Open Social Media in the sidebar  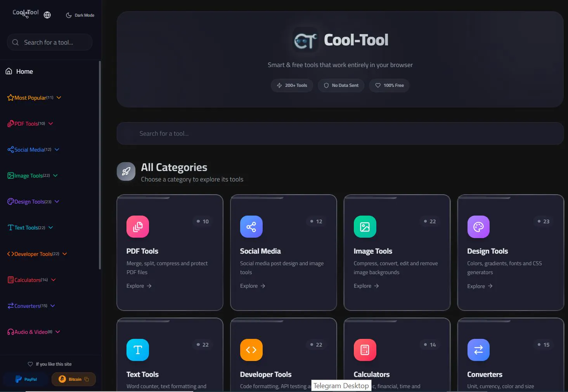pyautogui.click(x=33, y=150)
